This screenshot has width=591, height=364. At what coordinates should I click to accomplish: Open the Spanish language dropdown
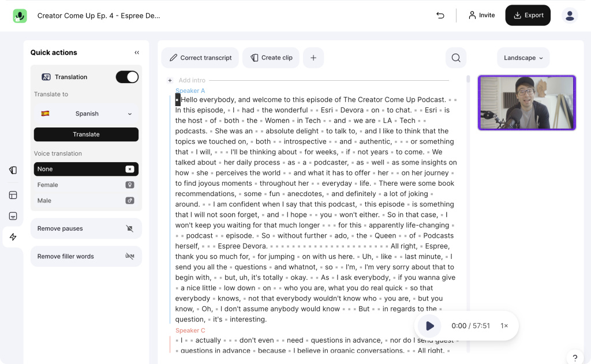[87, 114]
